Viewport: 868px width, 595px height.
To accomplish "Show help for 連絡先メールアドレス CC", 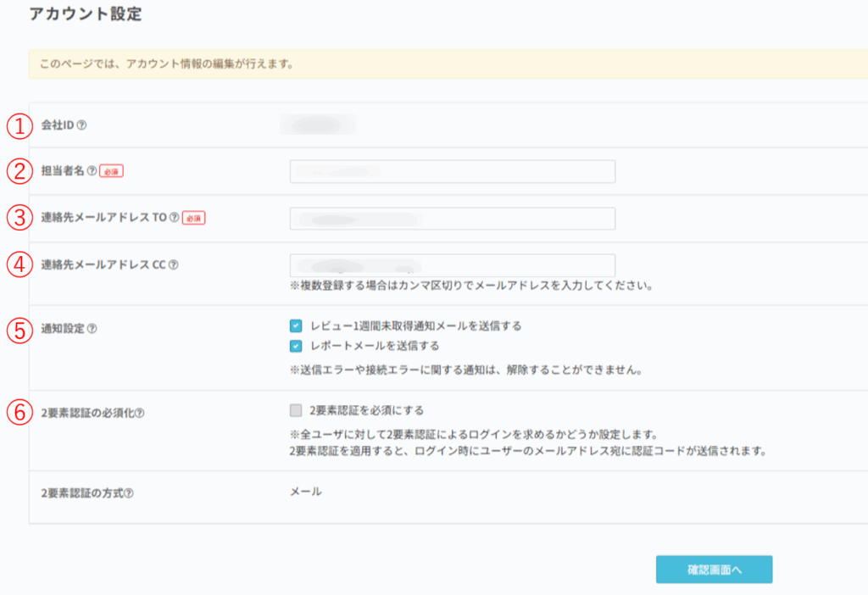I will 173,264.
